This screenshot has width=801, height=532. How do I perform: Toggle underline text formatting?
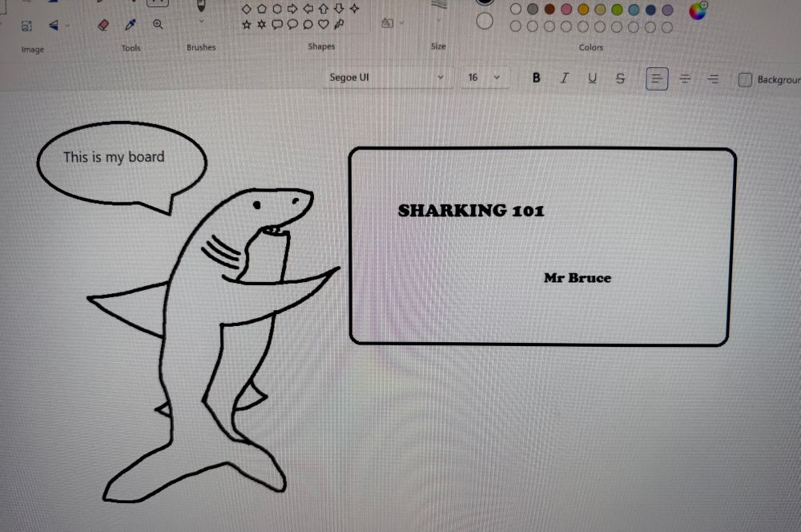(592, 78)
